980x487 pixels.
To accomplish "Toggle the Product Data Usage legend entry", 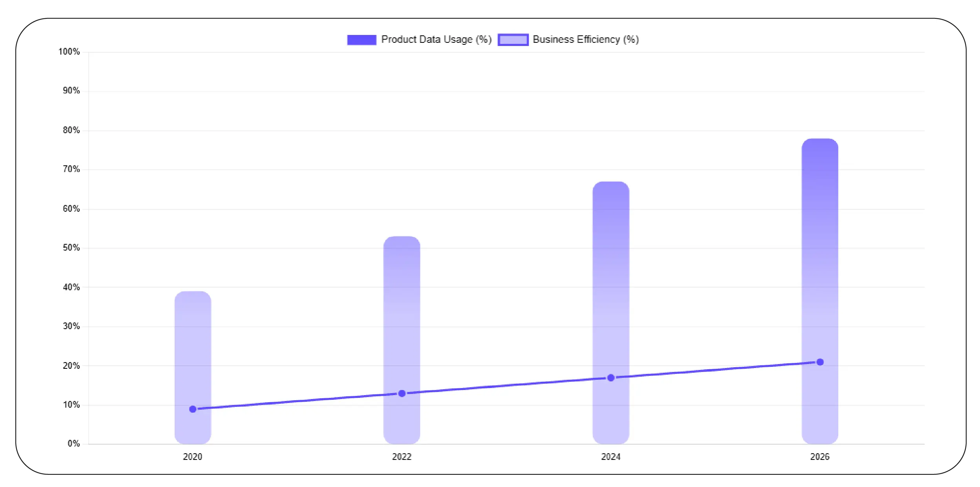I will 435,39.
